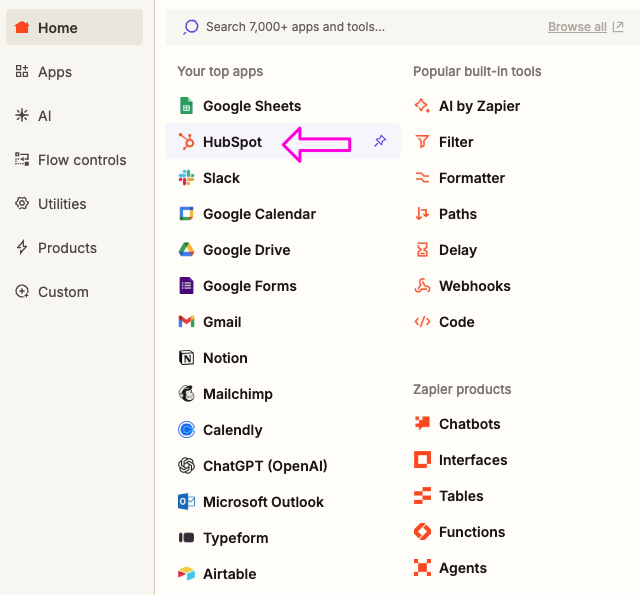Image resolution: width=640 pixels, height=595 pixels.
Task: Click the Delay hourglass icon
Action: (x=422, y=249)
